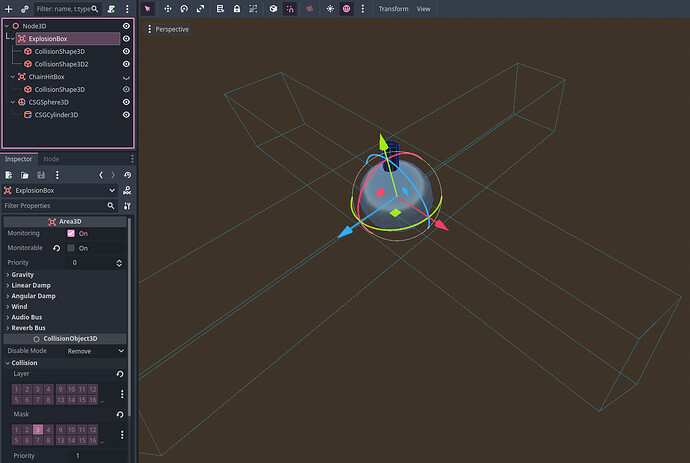Show list of selectable nodes tool
Screen dimensions: 690x463
coord(220,9)
